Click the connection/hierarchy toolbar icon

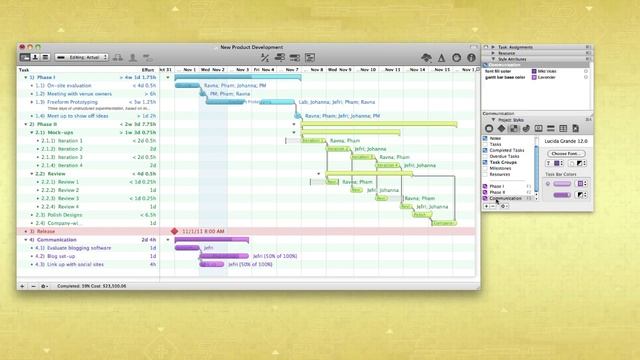pos(118,58)
